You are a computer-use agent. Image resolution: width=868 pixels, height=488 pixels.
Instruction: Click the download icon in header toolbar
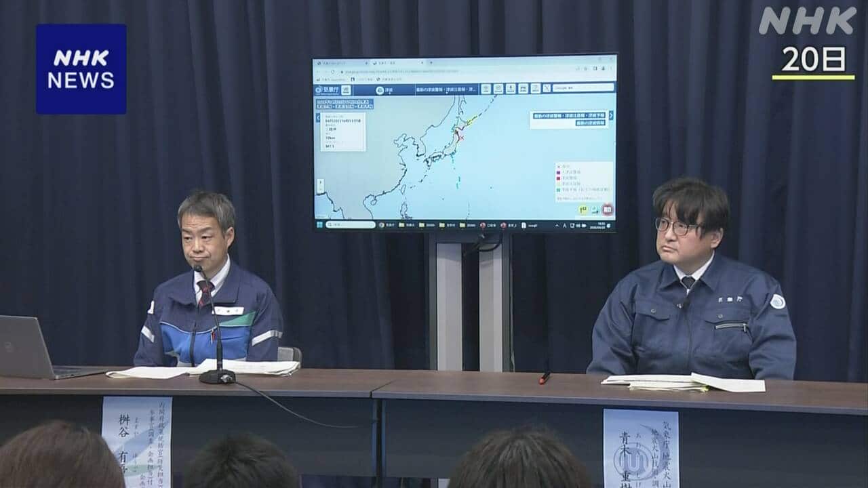[x=511, y=88]
